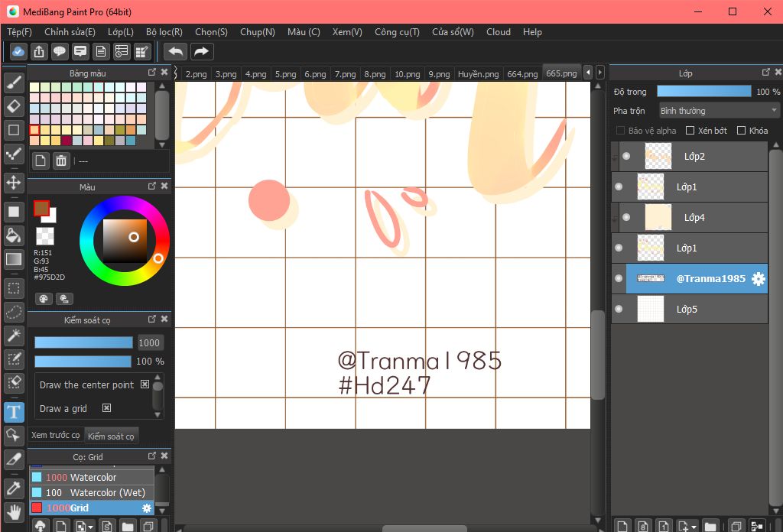The image size is (783, 532).
Task: Select the Gradient tool
Action: click(x=14, y=259)
